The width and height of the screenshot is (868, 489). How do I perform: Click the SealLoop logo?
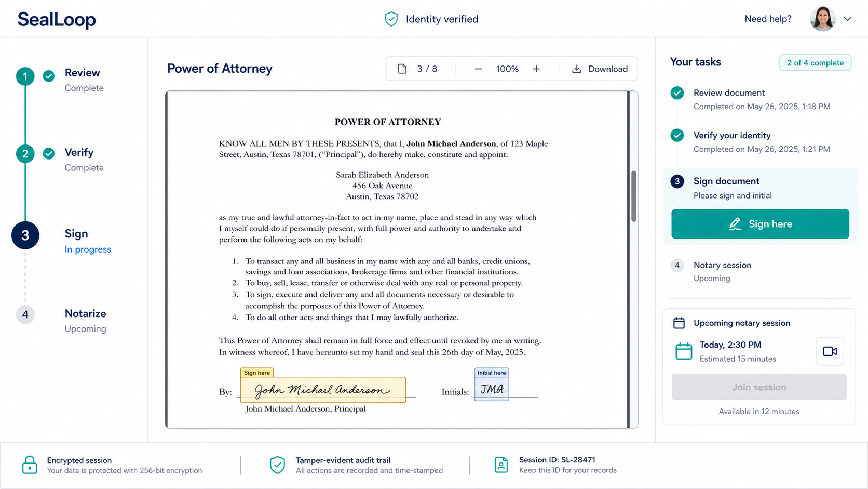click(x=57, y=19)
